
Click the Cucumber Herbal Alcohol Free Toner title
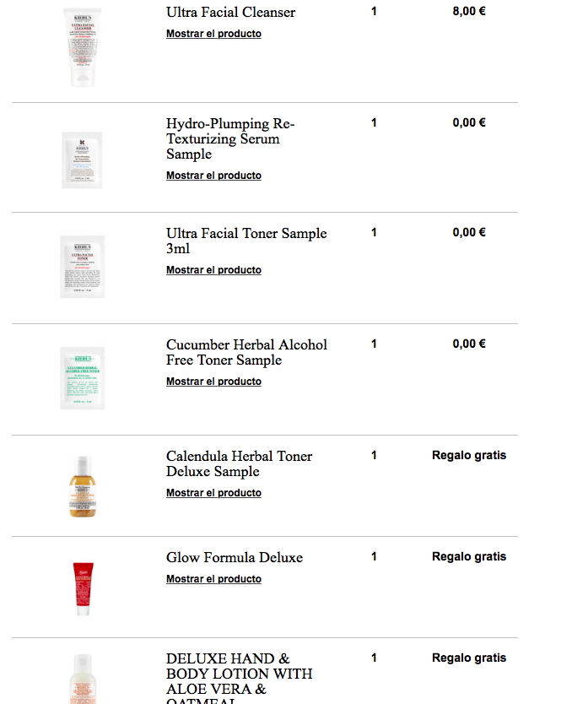pos(245,352)
